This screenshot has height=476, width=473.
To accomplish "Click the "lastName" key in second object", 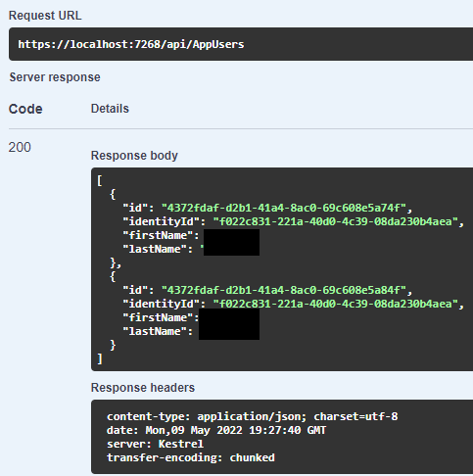I will (155, 331).
